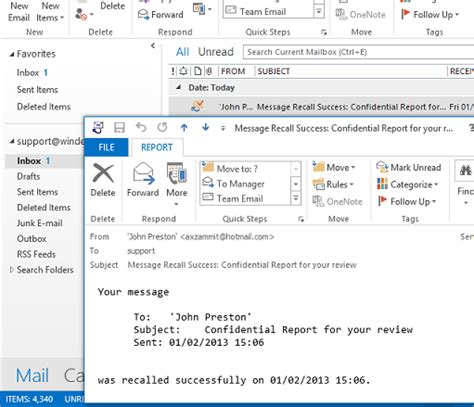Choose 'Move to: ?' quick step
Viewport: 474px width, 407px height.
(246, 169)
